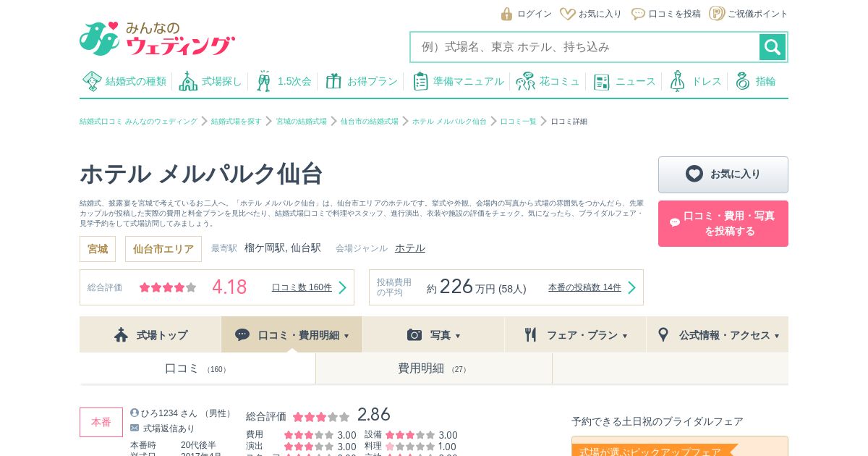The height and width of the screenshot is (456, 868).
Task: Click the ホテル メルパルク仙台 page heading
Action: 201,174
